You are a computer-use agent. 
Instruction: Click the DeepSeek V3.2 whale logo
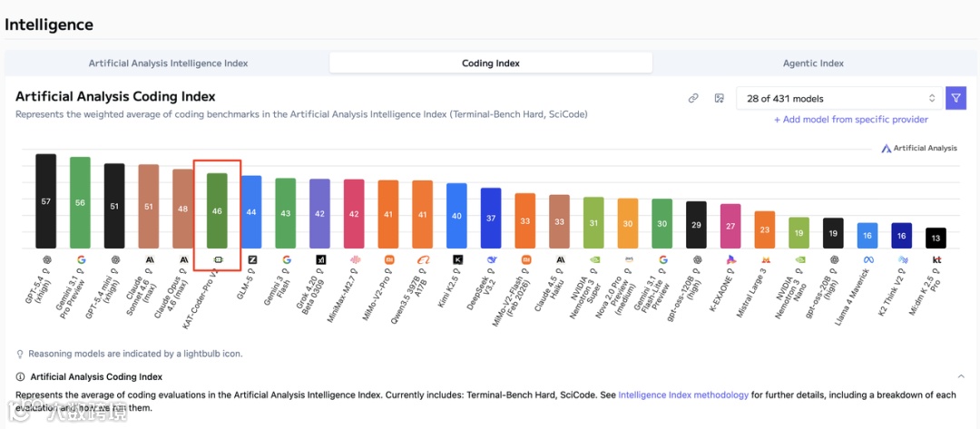[x=491, y=259]
